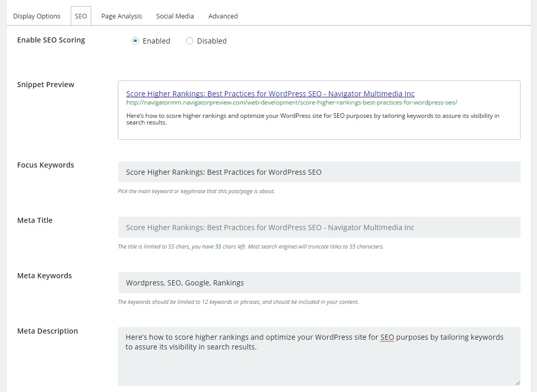The image size is (537, 392).
Task: Click the green snippet preview URL
Action: coord(292,102)
